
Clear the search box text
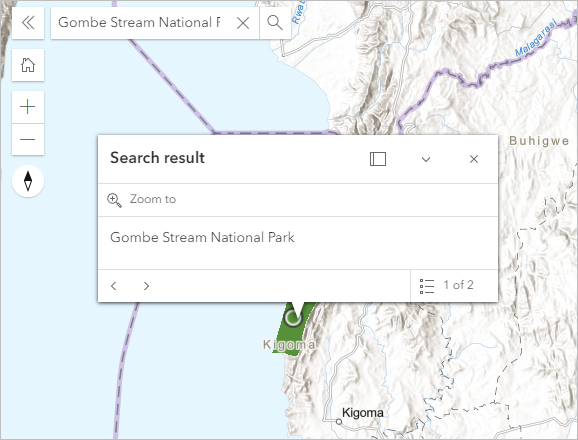[243, 23]
